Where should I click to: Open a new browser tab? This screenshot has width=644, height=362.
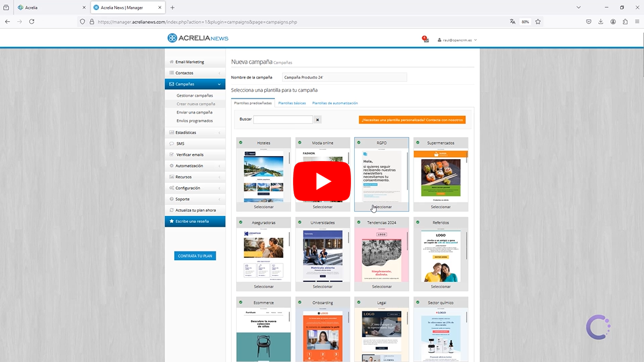(172, 7)
